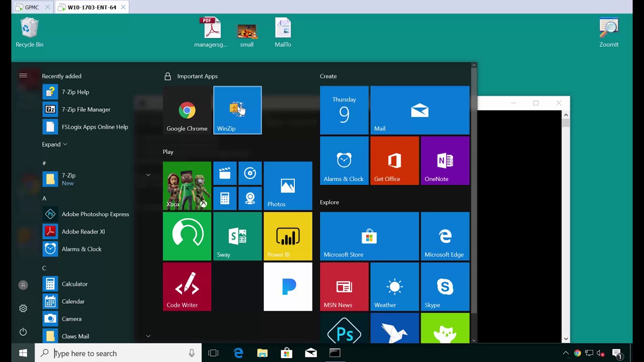Click the search microphone icon
The width and height of the screenshot is (644, 362).
192,353
